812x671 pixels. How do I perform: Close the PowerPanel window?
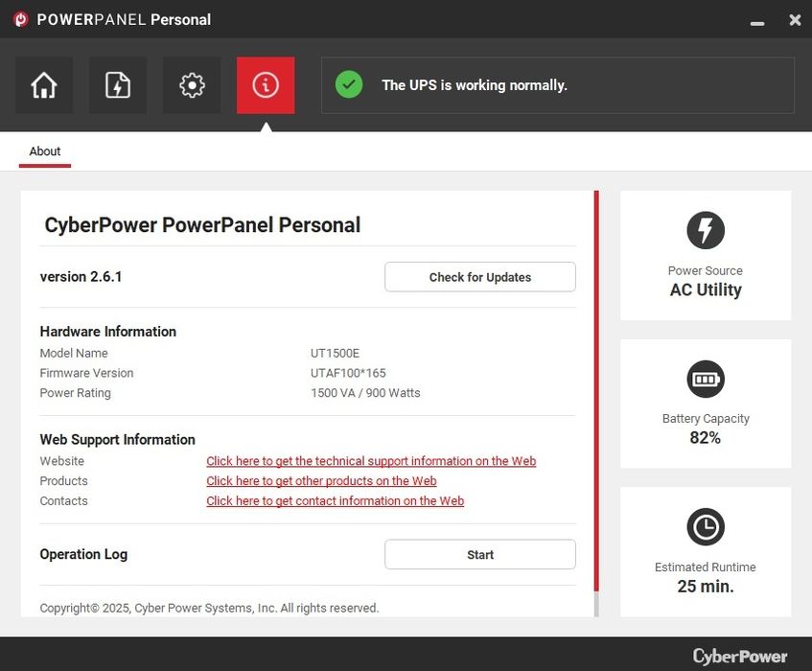coord(795,20)
